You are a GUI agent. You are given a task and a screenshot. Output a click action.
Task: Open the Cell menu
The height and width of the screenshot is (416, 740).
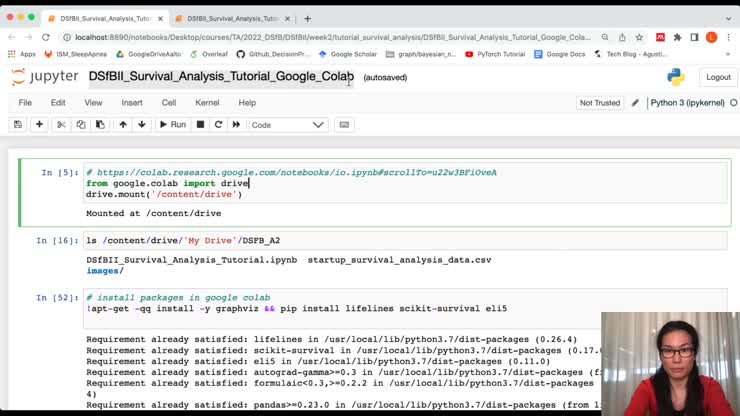pos(169,103)
